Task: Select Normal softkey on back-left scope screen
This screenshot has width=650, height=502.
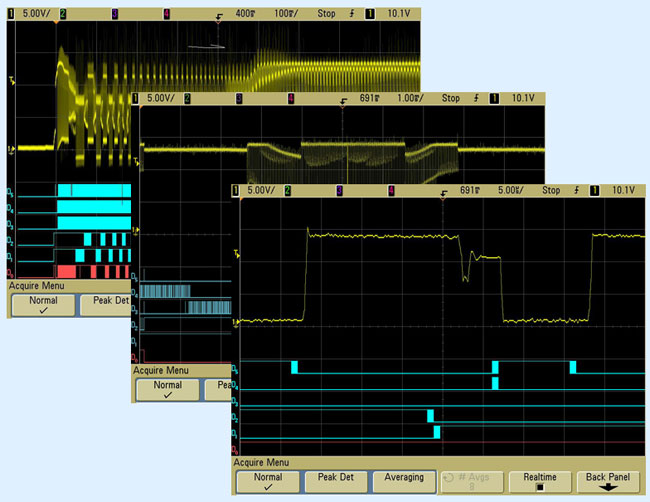Action: 42,304
